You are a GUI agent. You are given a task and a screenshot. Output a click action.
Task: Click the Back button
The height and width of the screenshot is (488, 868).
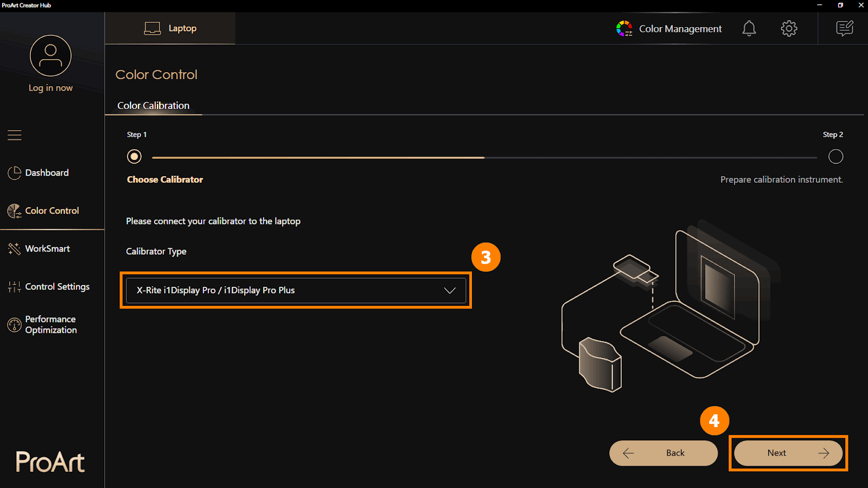(663, 453)
